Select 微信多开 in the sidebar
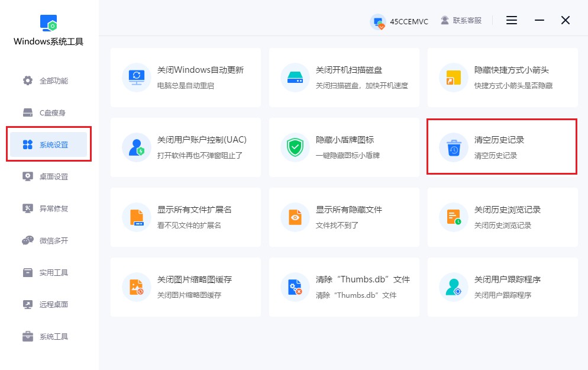The height and width of the screenshot is (370, 588). (x=49, y=240)
